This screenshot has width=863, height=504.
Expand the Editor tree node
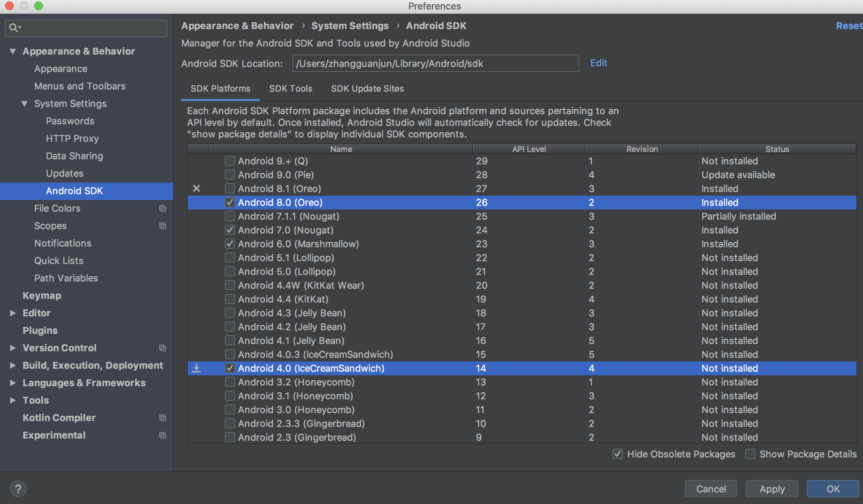tap(13, 313)
